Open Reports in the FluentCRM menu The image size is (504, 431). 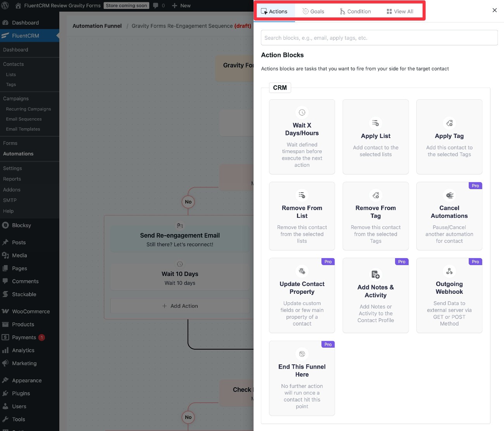pos(12,179)
